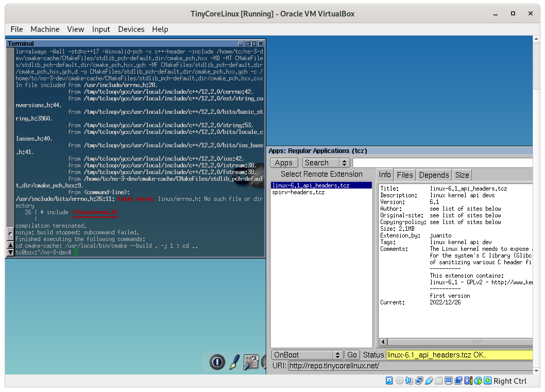This screenshot has width=545, height=392.
Task: Click the Go button
Action: [352, 355]
